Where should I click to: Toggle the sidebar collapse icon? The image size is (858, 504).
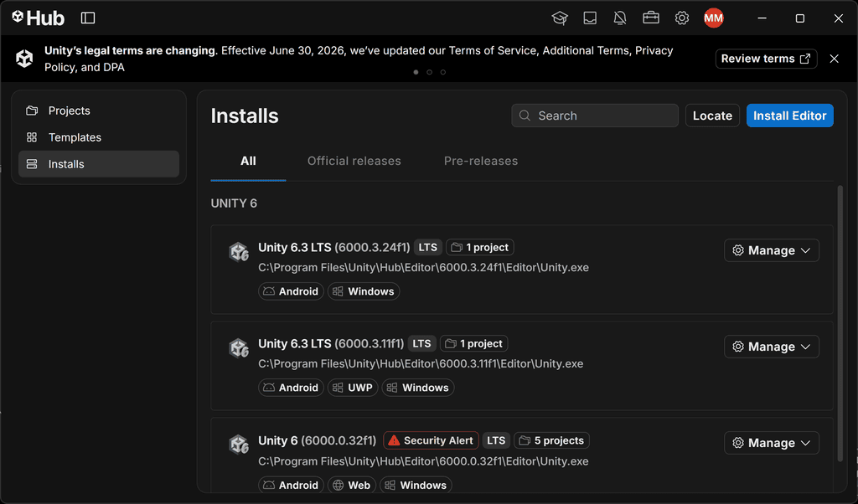click(87, 18)
